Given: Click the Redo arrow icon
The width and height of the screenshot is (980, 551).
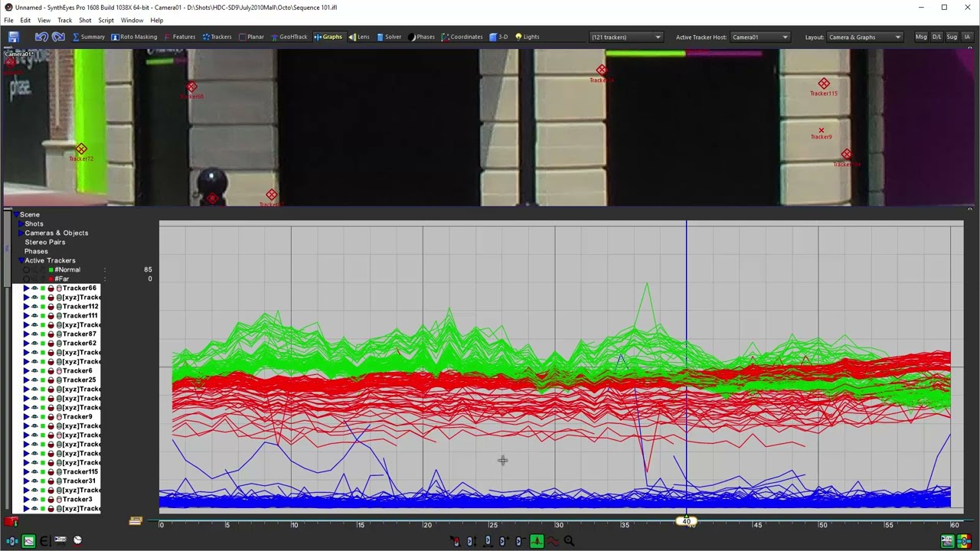Looking at the screenshot, I should [x=58, y=37].
